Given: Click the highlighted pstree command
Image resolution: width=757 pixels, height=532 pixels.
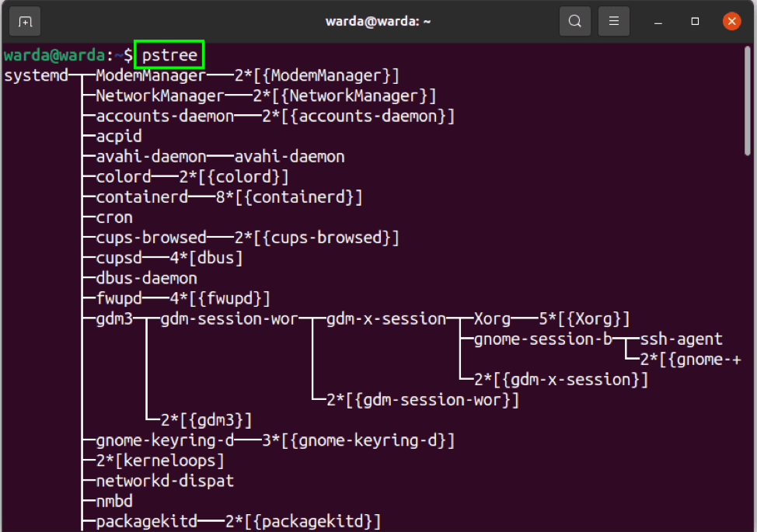Looking at the screenshot, I should click(169, 55).
